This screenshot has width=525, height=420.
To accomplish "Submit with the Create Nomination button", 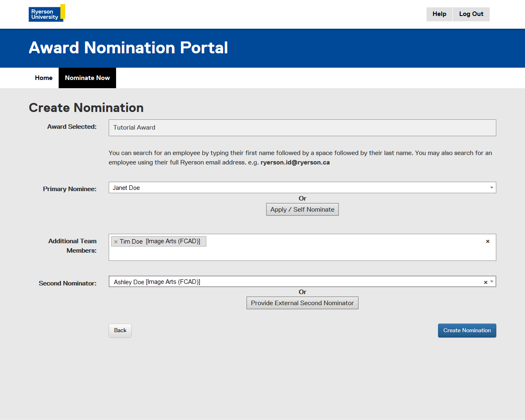I will (467, 331).
